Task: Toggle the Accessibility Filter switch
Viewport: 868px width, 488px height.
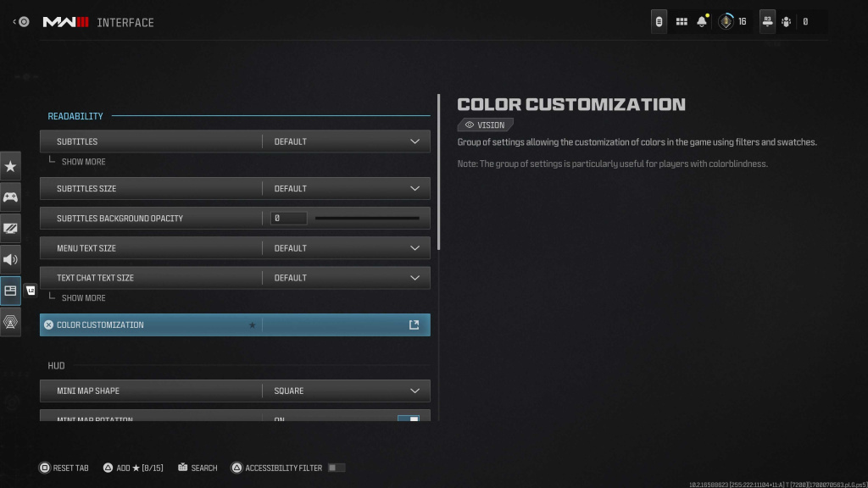Action: (337, 468)
